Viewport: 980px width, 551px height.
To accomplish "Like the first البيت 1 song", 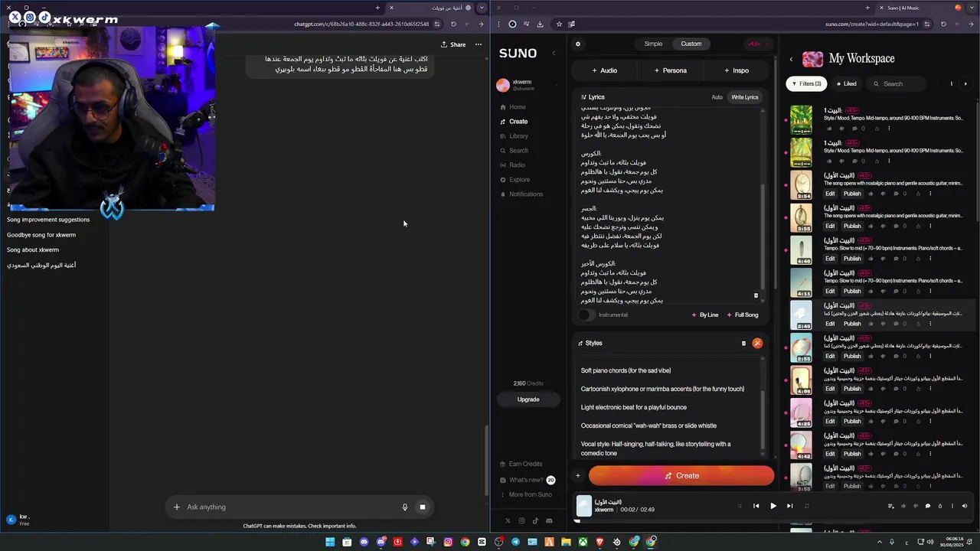I will pyautogui.click(x=830, y=129).
